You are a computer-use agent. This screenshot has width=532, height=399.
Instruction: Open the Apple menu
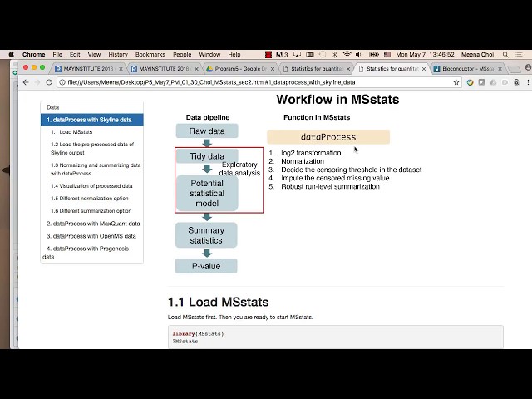(x=11, y=54)
